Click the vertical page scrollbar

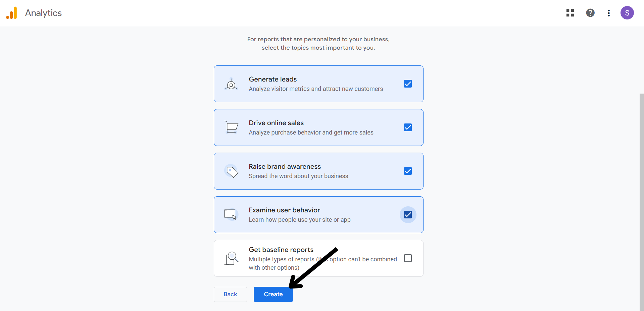click(641, 201)
